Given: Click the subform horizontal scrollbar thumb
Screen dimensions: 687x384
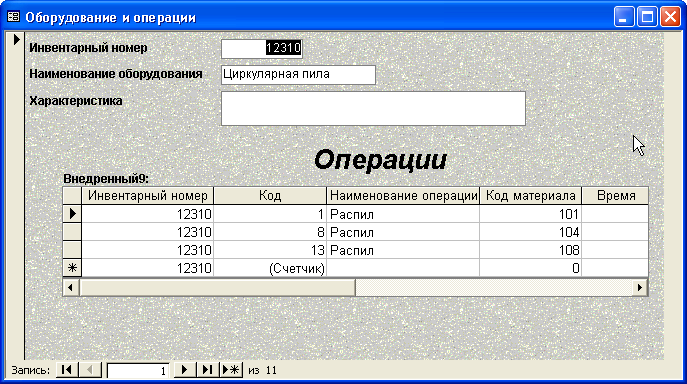Looking at the screenshot, I should point(218,288).
